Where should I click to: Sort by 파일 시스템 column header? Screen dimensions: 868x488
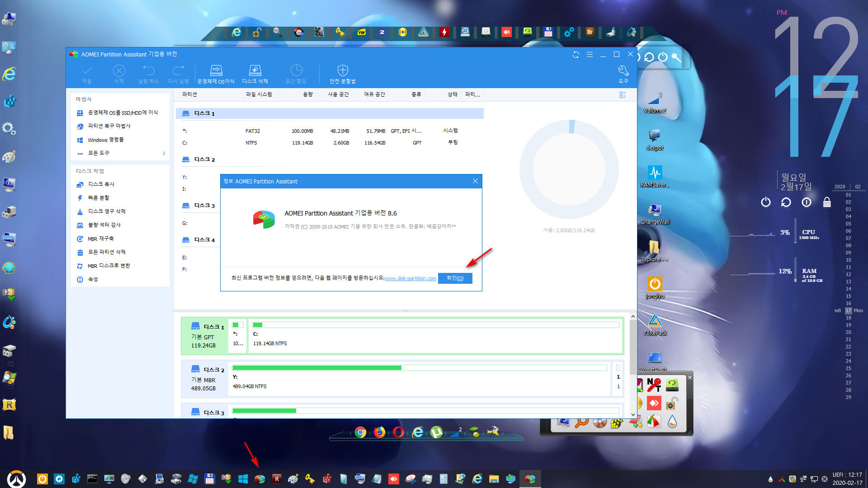point(259,94)
